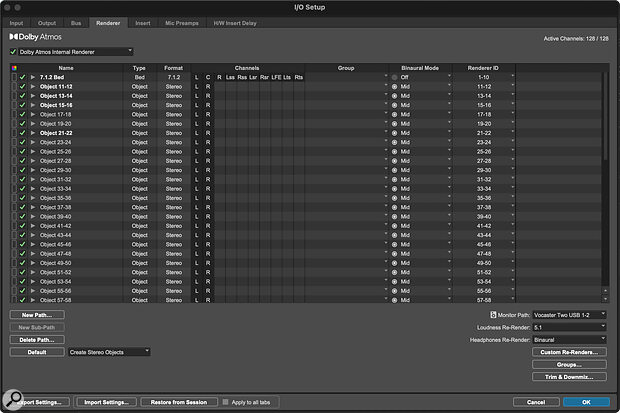The image size is (620, 413).
Task: Click Import Settings button
Action: pyautogui.click(x=106, y=402)
